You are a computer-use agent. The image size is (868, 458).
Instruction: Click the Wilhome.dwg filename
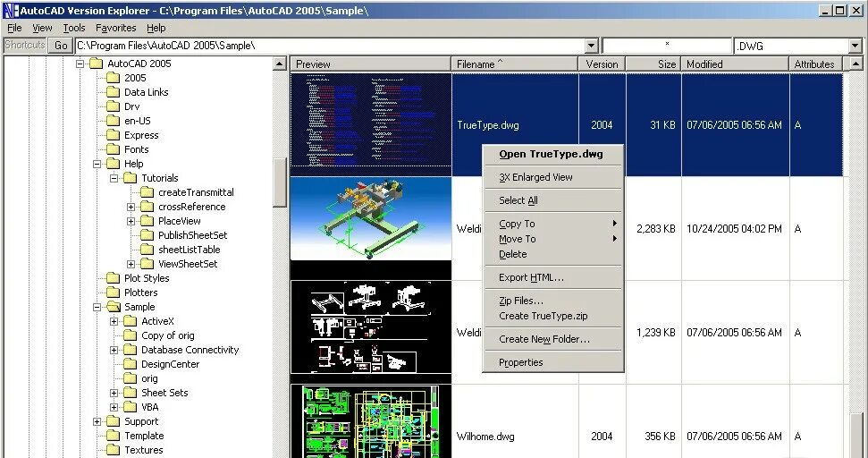pos(485,437)
